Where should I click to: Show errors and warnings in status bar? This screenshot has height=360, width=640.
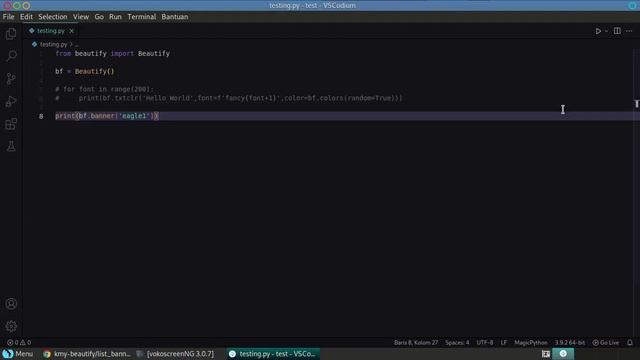(x=19, y=343)
